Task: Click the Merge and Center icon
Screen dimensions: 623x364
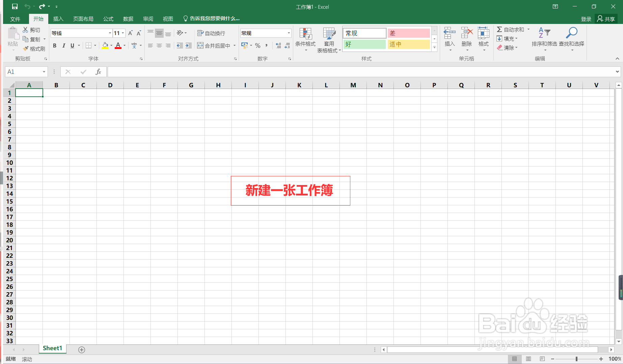Action: tap(200, 45)
